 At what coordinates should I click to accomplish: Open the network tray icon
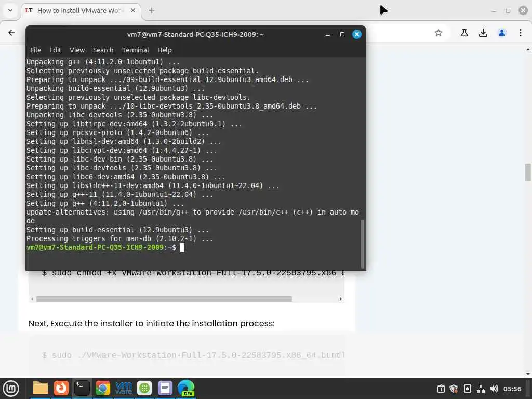[x=481, y=389]
